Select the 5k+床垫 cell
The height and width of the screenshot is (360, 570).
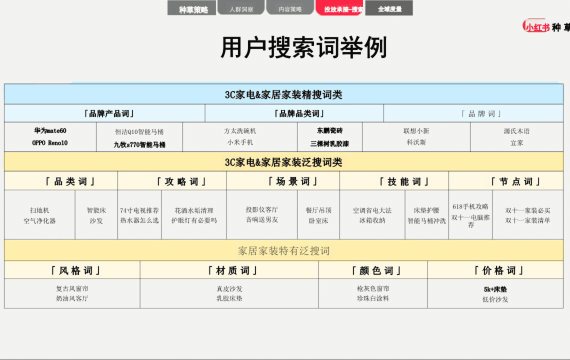495,289
